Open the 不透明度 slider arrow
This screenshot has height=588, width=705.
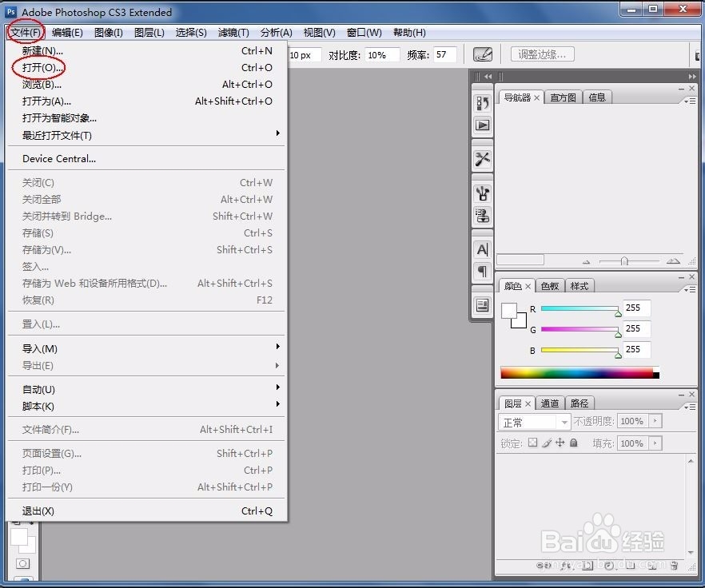coord(655,421)
